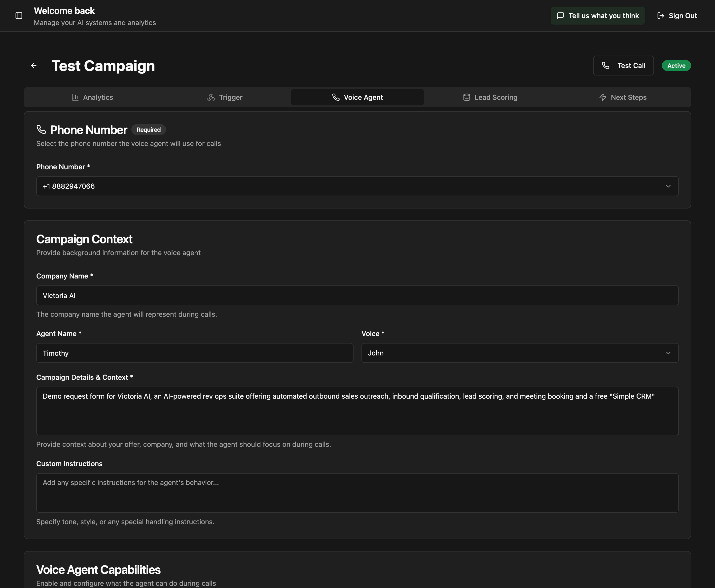The image size is (715, 588).
Task: Click Tell us what you think
Action: coord(603,16)
